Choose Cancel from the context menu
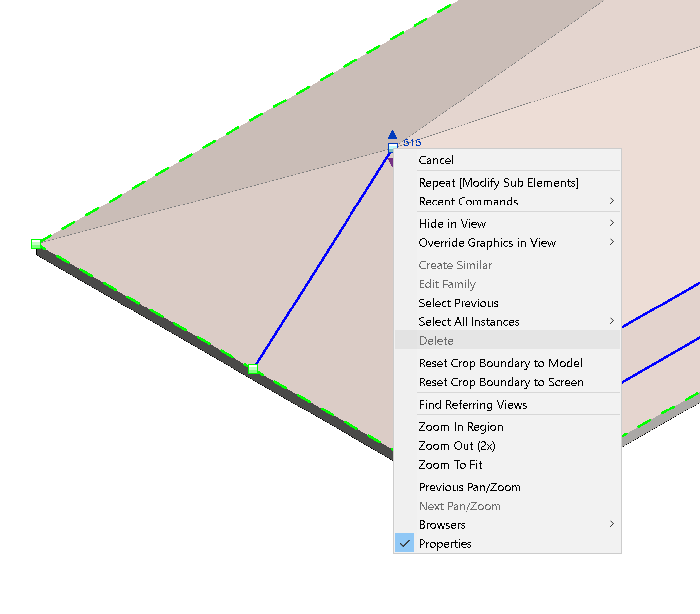This screenshot has height=614, width=700. [436, 160]
